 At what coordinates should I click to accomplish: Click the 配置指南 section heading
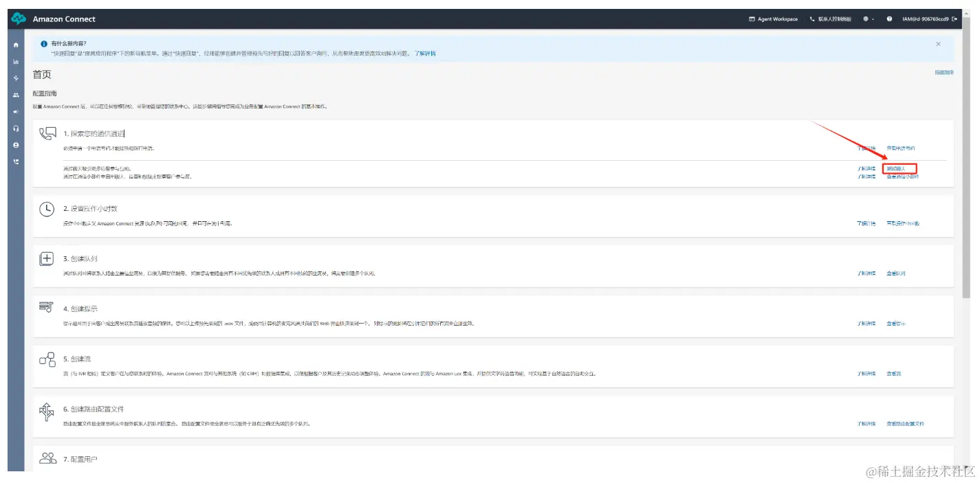pyautogui.click(x=45, y=93)
